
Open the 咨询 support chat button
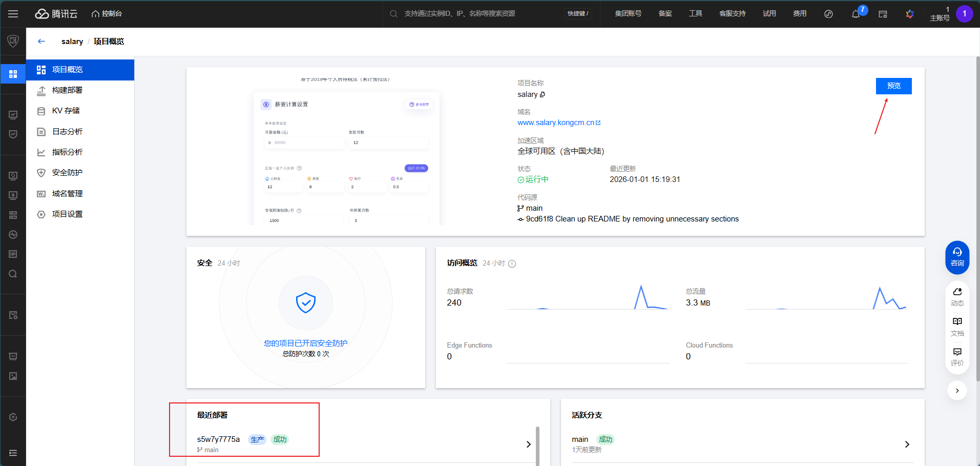pyautogui.click(x=957, y=257)
